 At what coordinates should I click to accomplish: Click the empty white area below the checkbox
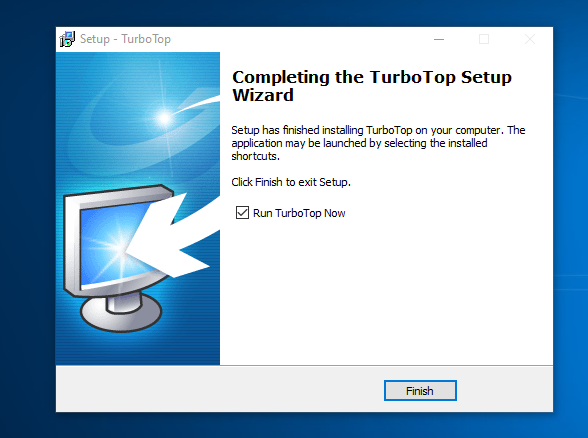[x=386, y=292]
